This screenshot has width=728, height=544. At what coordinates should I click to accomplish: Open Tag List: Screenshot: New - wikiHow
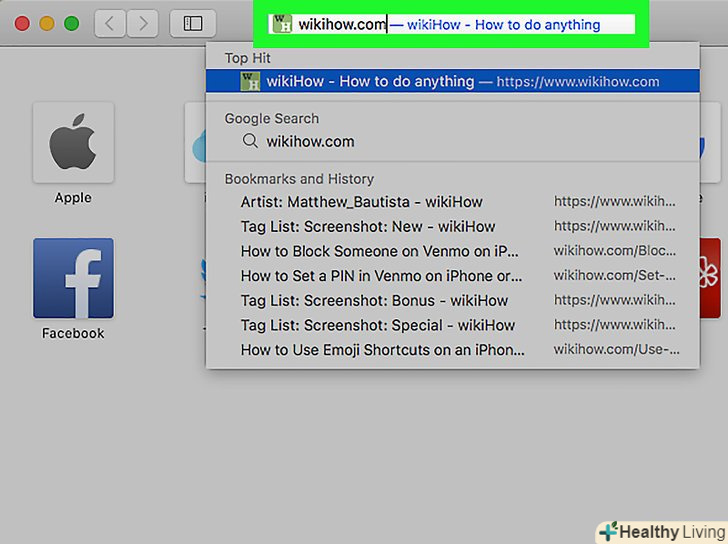[453, 227]
